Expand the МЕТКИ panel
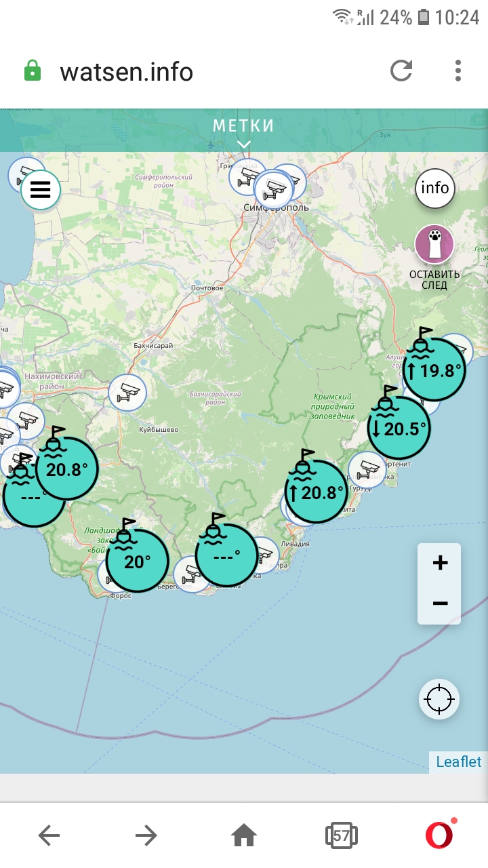This screenshot has height=868, width=488. tap(243, 132)
